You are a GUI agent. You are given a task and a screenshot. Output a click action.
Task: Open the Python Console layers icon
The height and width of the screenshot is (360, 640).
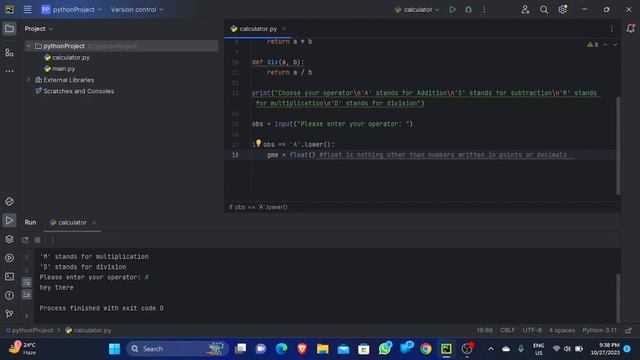point(9,239)
